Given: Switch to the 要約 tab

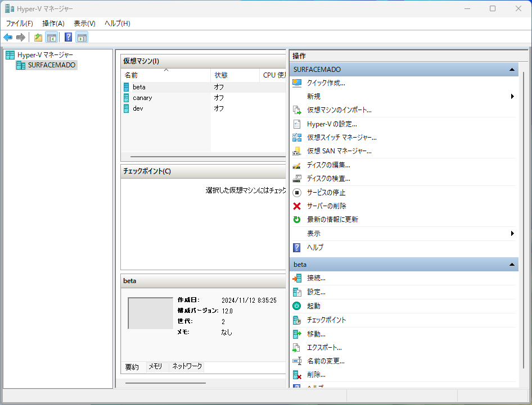Looking at the screenshot, I should click(x=132, y=367).
